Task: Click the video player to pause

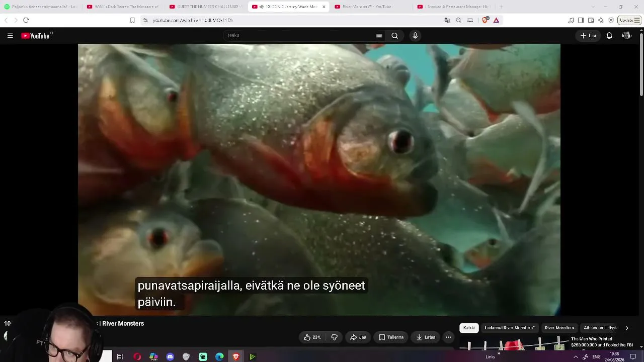Action: coord(319,179)
